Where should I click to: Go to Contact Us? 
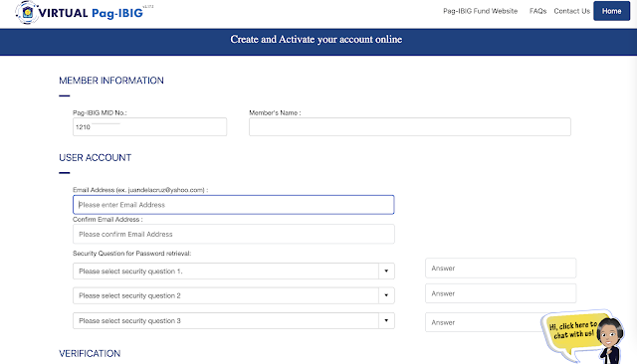click(571, 11)
